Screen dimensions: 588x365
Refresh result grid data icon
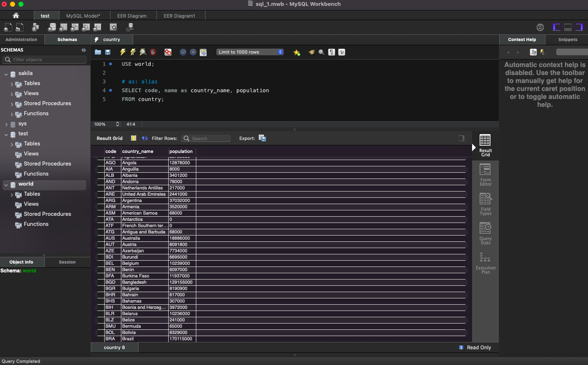pyautogui.click(x=145, y=138)
